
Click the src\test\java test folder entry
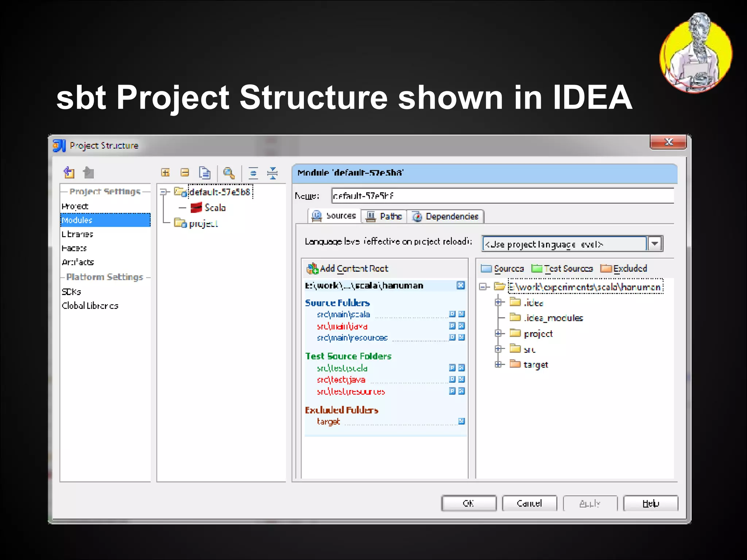(341, 380)
